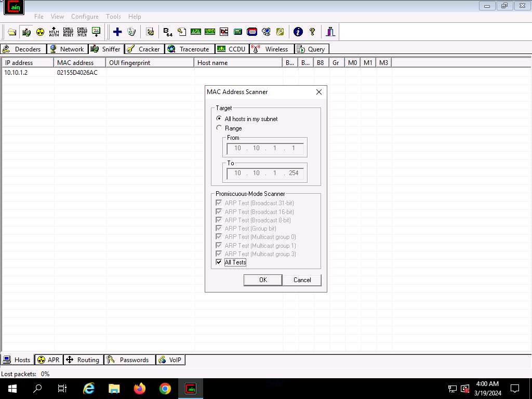Image resolution: width=532 pixels, height=399 pixels.
Task: Click the blue info About icon
Action: pyautogui.click(x=298, y=32)
